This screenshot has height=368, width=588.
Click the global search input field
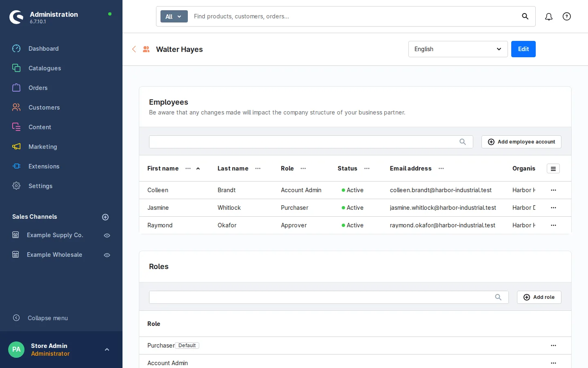[354, 16]
